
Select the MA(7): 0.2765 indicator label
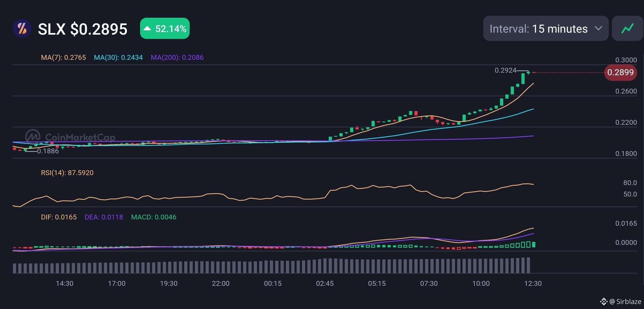[63, 57]
